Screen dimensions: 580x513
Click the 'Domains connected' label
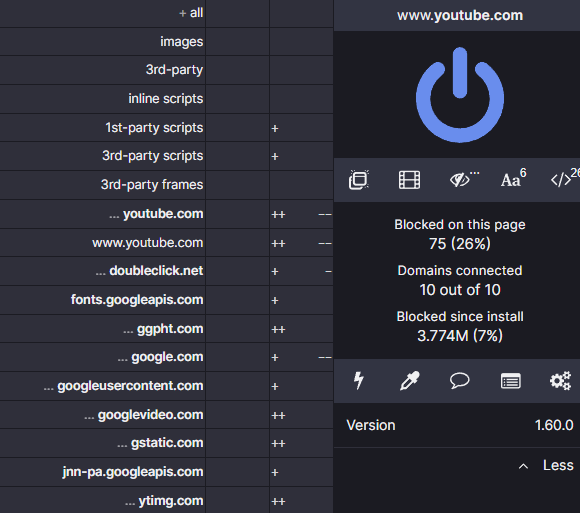(460, 270)
